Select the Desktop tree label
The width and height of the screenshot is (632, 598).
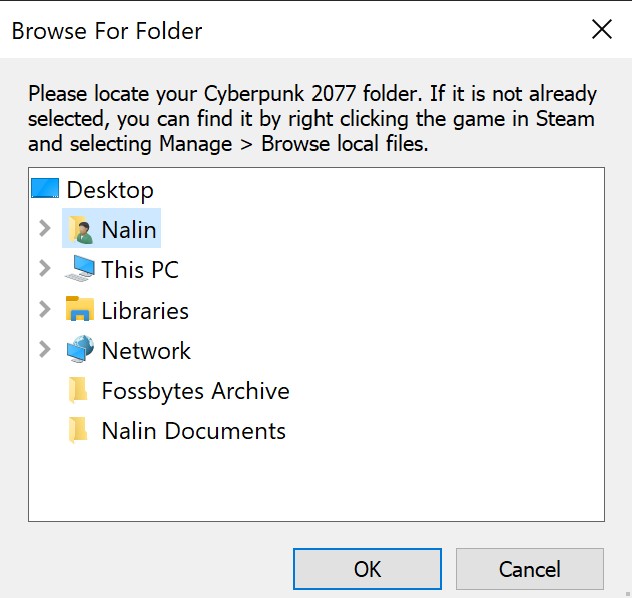[110, 190]
